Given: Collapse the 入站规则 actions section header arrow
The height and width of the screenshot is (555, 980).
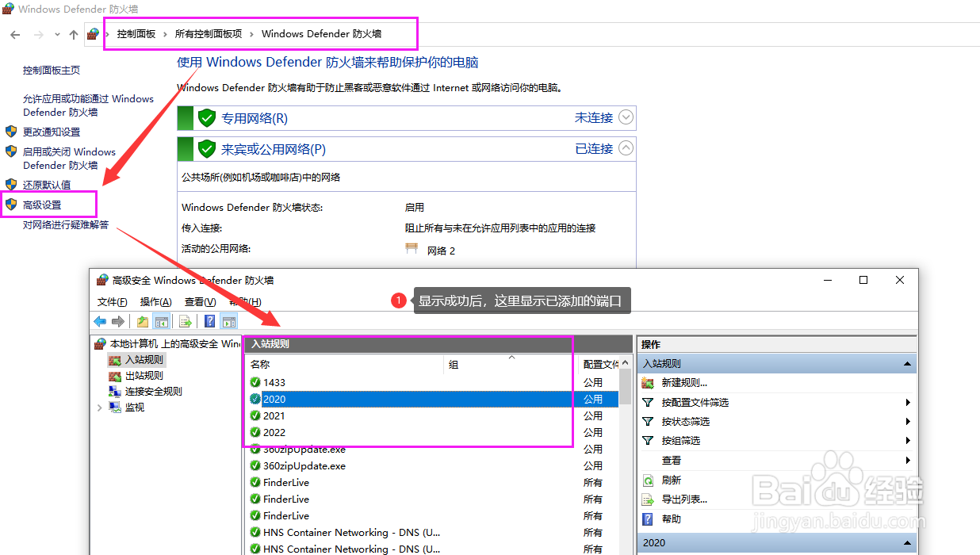Looking at the screenshot, I should tap(906, 364).
